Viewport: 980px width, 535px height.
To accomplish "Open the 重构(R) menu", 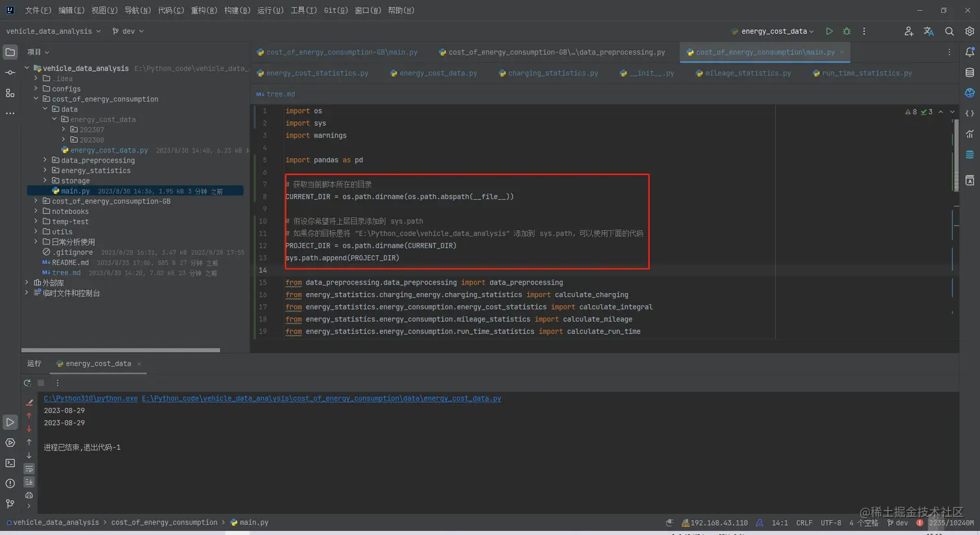I will [204, 10].
